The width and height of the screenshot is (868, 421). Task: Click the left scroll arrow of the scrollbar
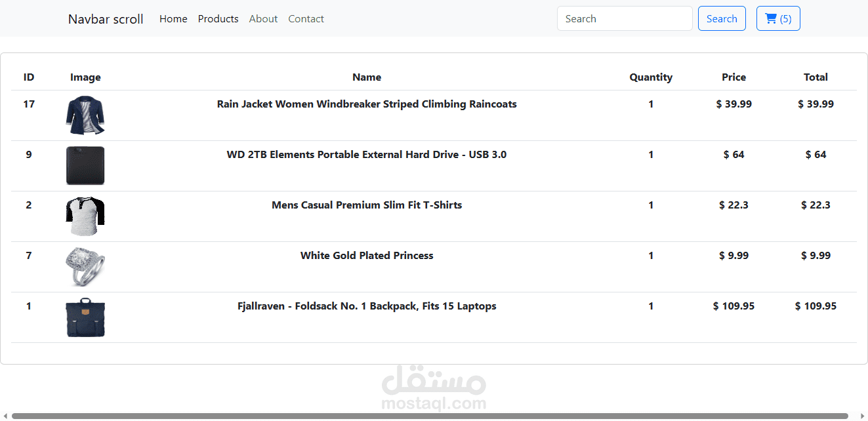[5, 416]
